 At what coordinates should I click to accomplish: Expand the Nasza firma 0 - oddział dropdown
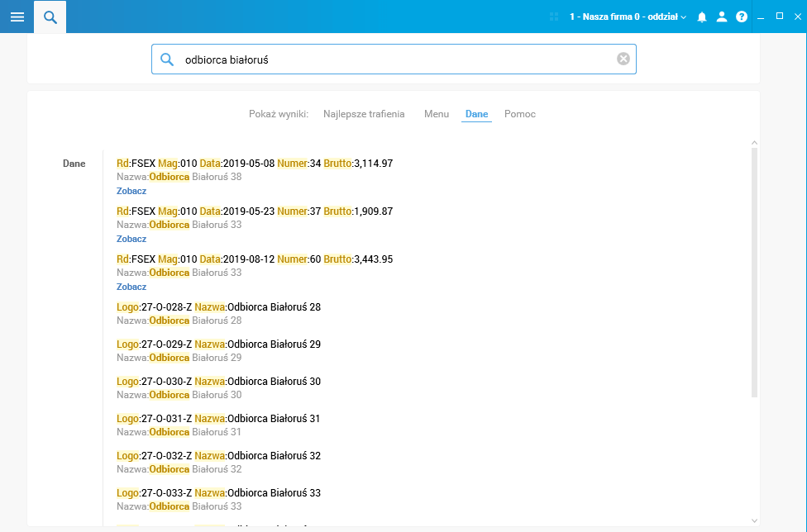[x=628, y=17]
